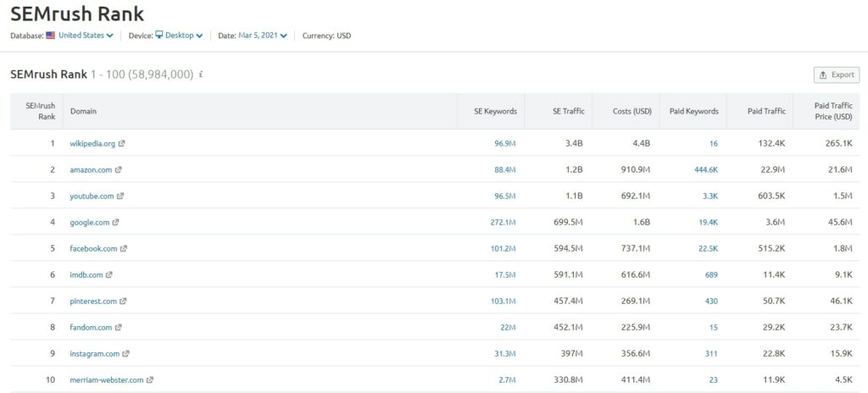Viewport: 868px width, 393px height.
Task: Open the pinterest.com domain link
Action: [93, 302]
